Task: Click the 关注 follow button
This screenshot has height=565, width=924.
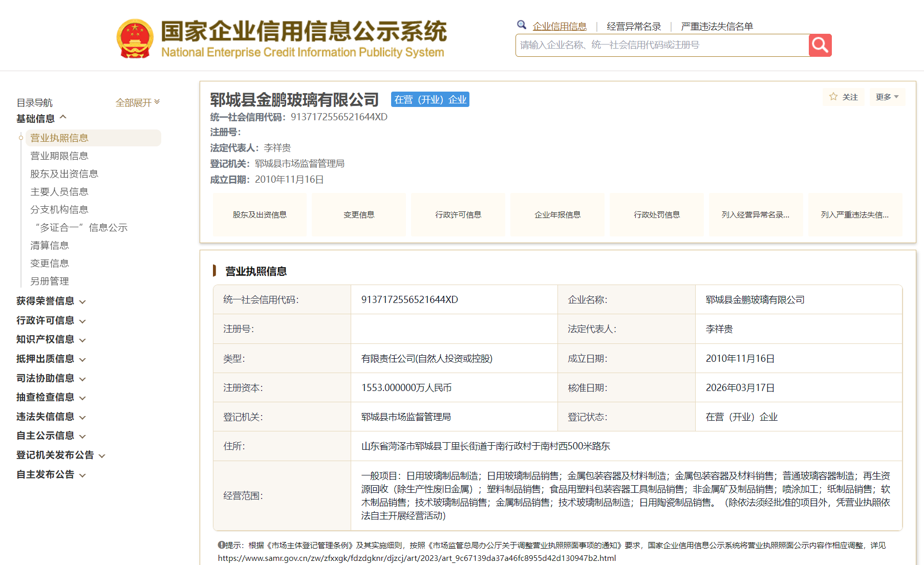Action: click(844, 97)
